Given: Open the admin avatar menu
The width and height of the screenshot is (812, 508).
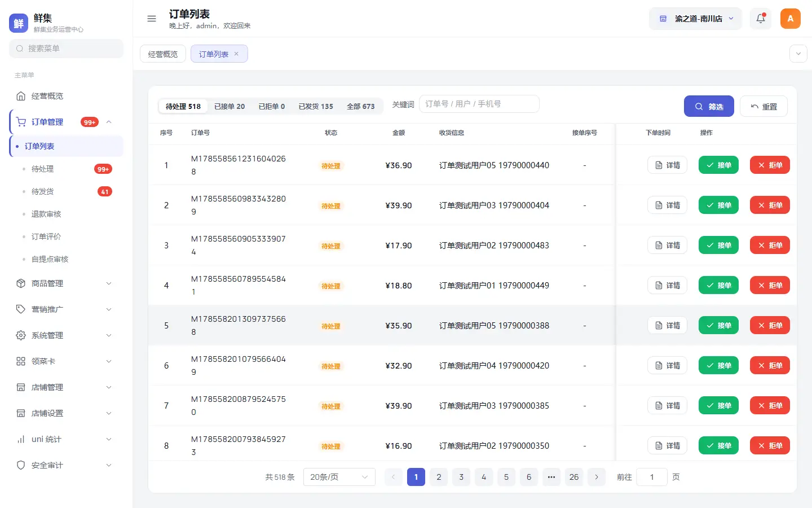Looking at the screenshot, I should point(791,19).
